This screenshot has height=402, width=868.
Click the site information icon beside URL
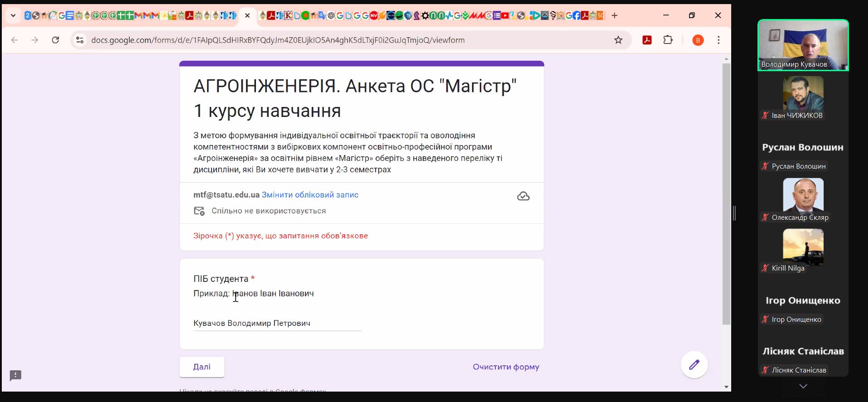point(80,40)
